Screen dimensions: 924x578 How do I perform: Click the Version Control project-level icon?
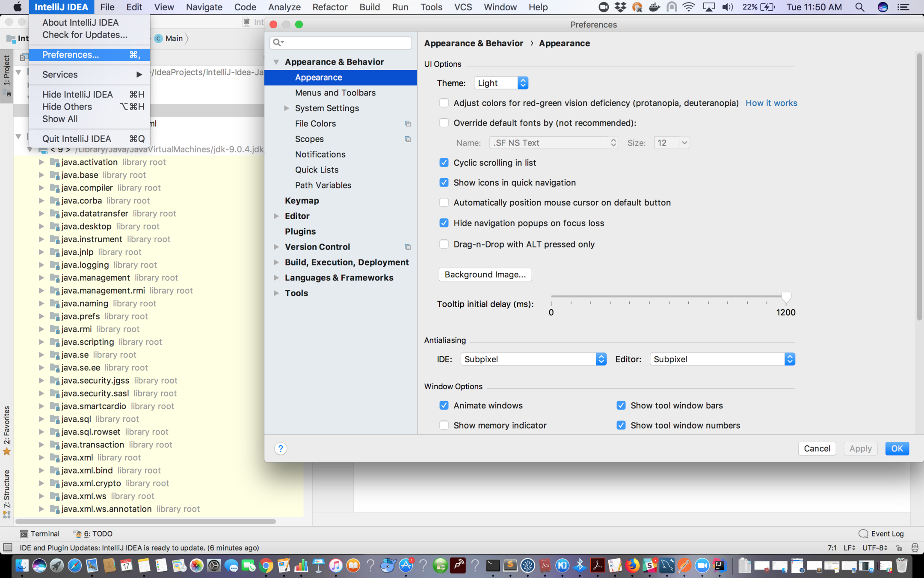point(407,247)
